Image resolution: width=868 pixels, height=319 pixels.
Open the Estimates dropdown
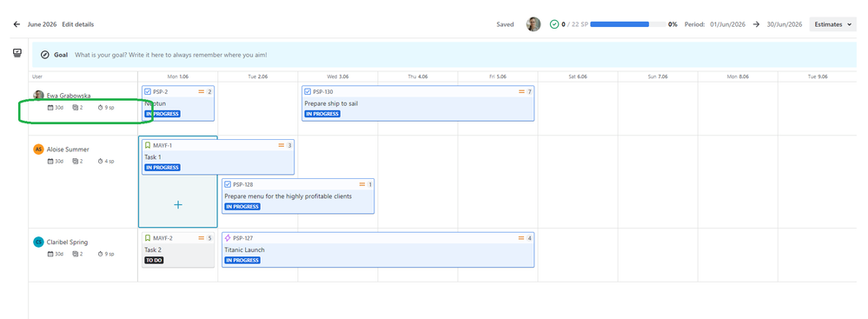coord(832,24)
